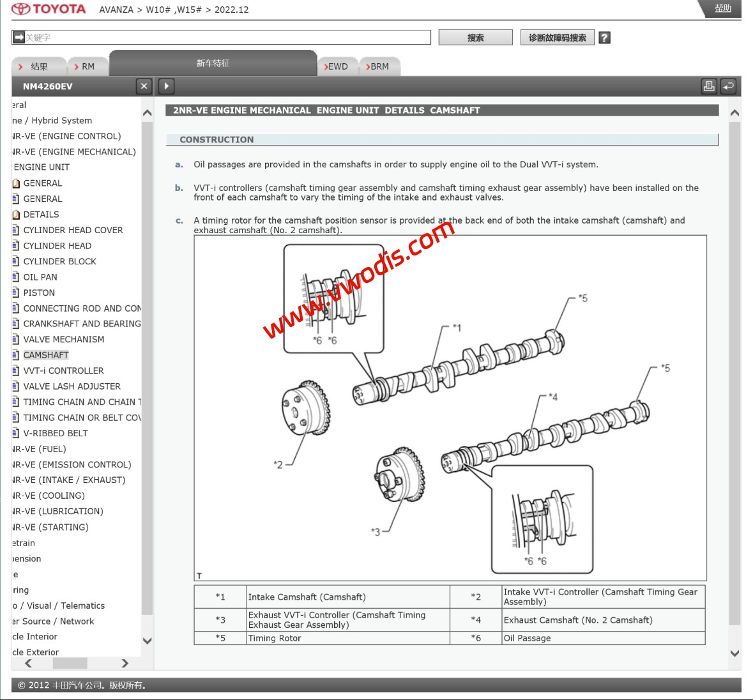Click the return arrow icon beside print

point(728,86)
